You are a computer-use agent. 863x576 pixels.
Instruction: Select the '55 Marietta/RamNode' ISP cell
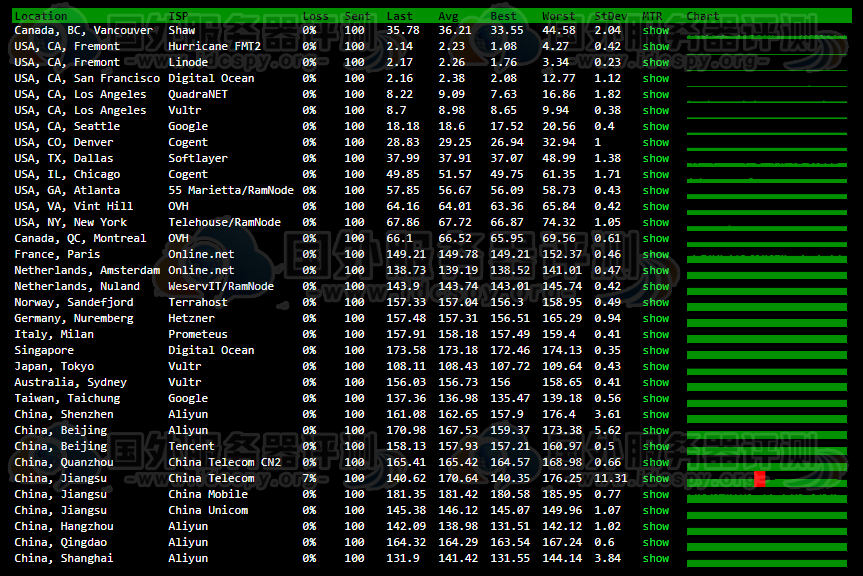(x=231, y=190)
